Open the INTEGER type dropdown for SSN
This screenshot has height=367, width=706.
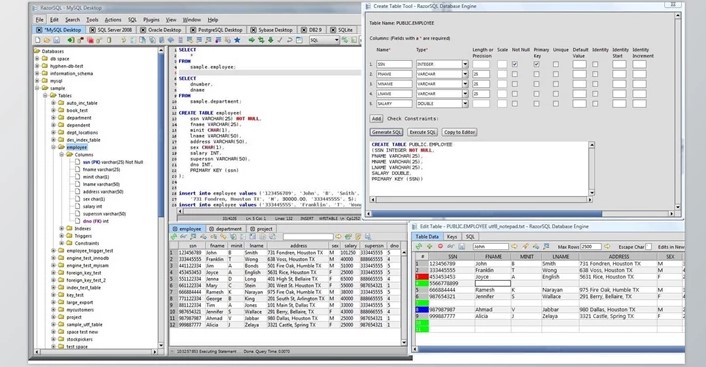pyautogui.click(x=465, y=64)
